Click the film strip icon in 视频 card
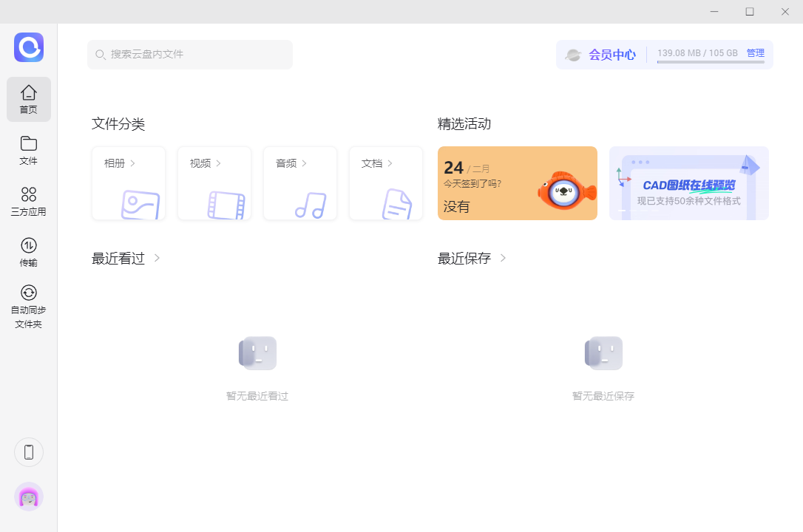This screenshot has height=532, width=803. pos(226,205)
